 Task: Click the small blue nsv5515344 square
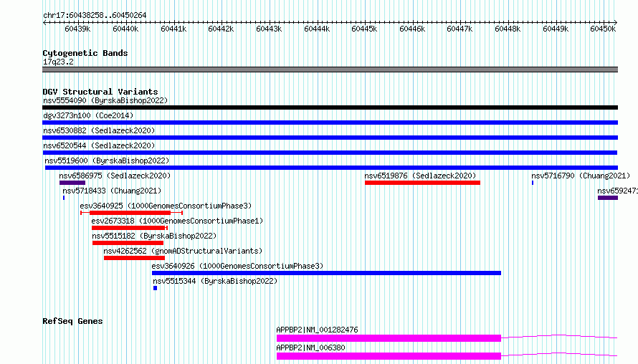tap(155, 288)
